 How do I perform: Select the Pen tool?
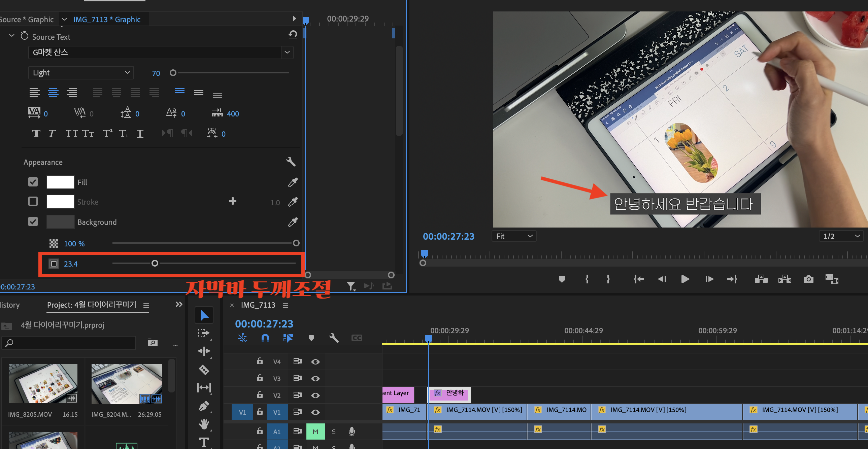204,407
